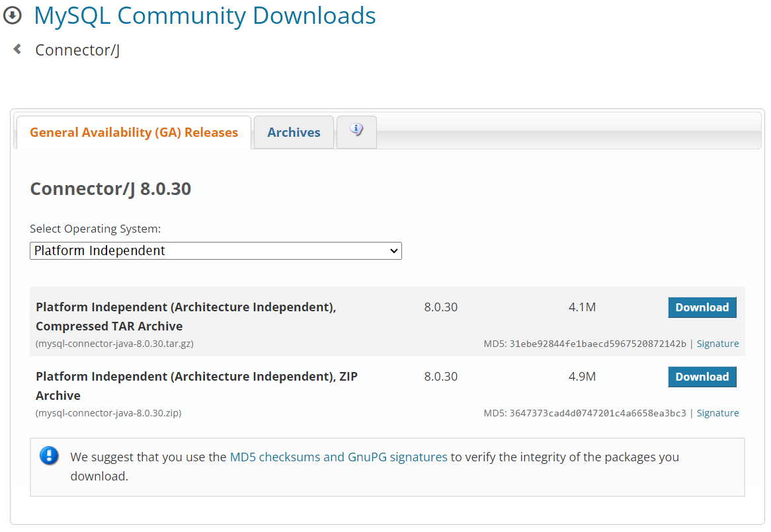Click the MD5 hash 31ebe92844fe1baecd5967520872142b

coord(598,344)
